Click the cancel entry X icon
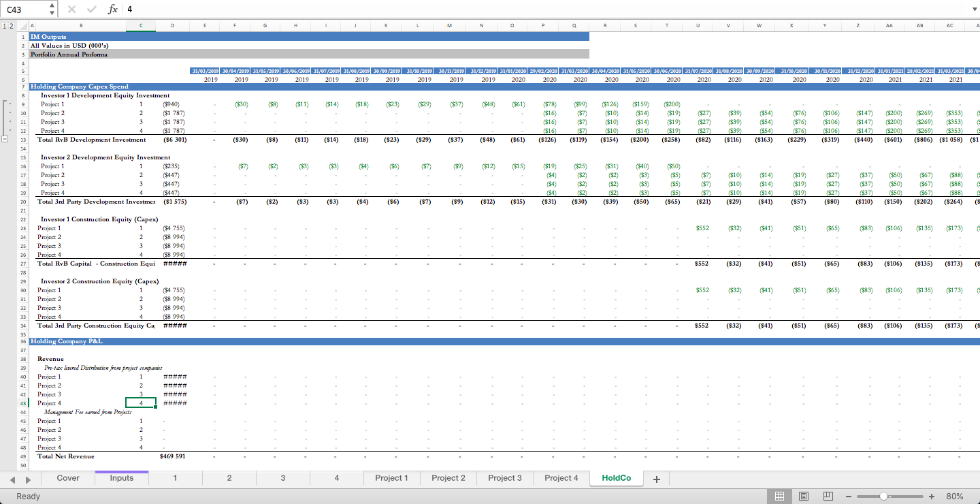 click(72, 10)
